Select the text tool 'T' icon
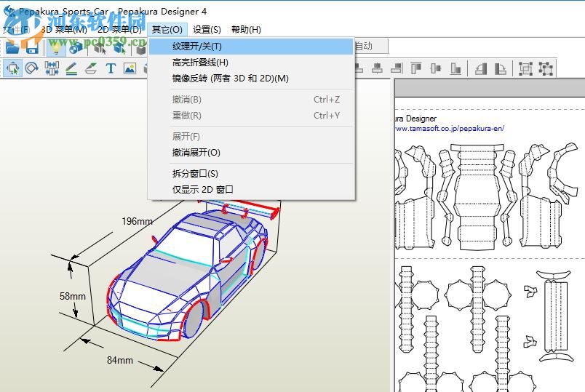585x392 pixels. [x=111, y=68]
